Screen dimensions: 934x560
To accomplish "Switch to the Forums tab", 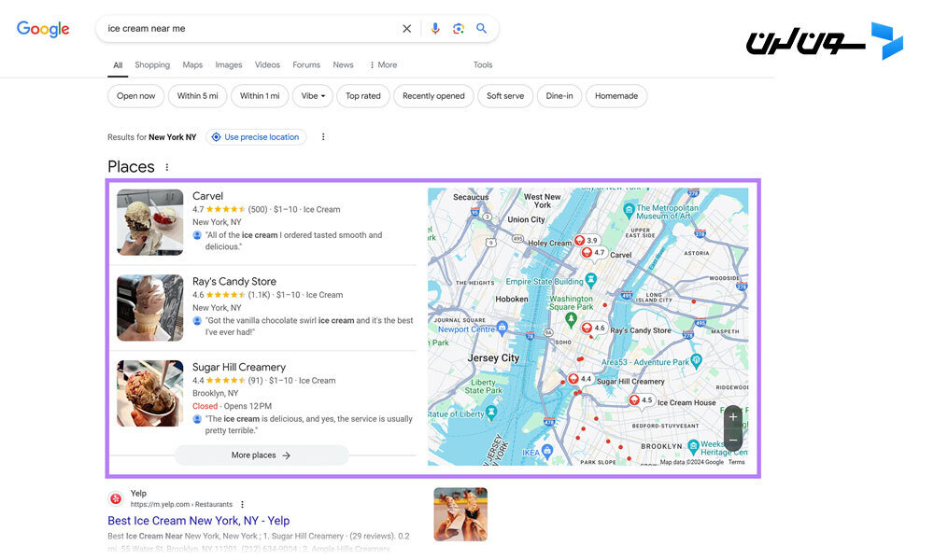I will click(306, 65).
